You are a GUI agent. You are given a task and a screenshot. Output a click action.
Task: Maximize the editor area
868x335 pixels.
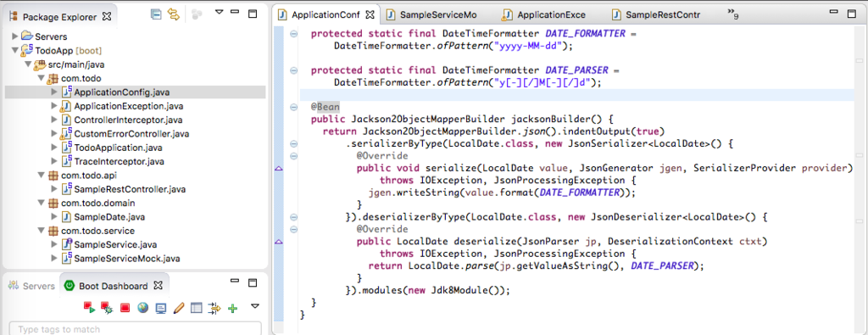click(x=853, y=13)
